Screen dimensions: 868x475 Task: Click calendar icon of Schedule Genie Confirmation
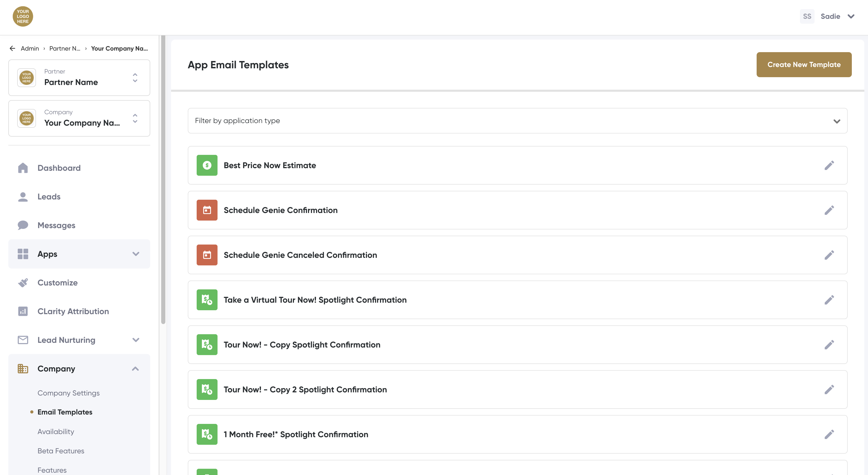click(x=207, y=210)
